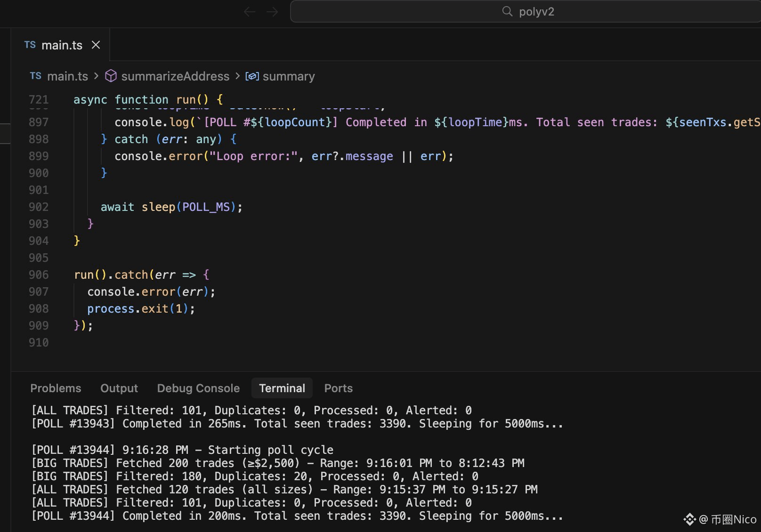Open the Output panel tab
Image resolution: width=761 pixels, height=532 pixels.
pos(119,388)
